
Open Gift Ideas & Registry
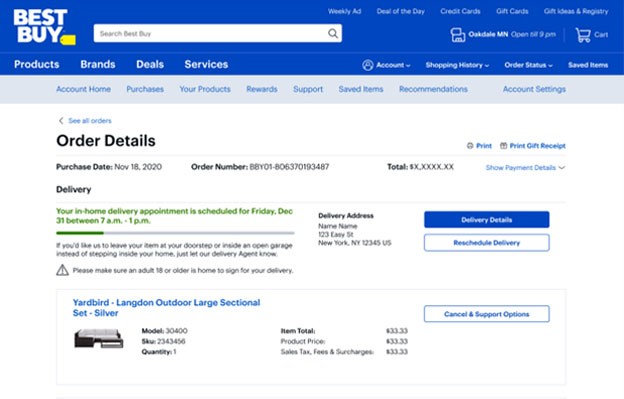[576, 11]
